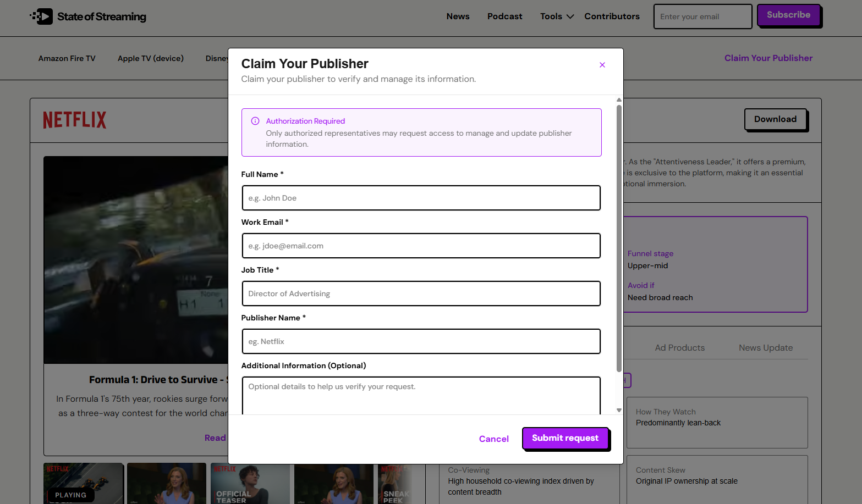Select the Amazon Fire TV tab

(x=67, y=58)
